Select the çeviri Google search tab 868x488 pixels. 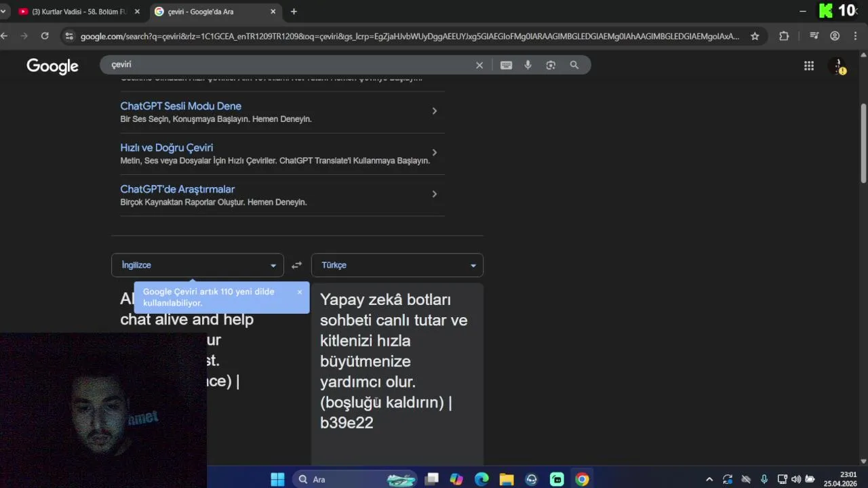214,12
